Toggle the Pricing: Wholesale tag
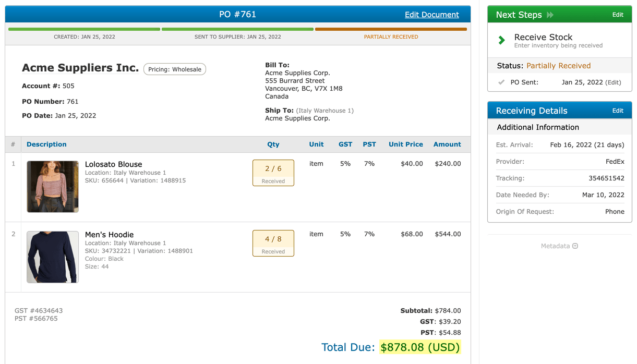 174,69
